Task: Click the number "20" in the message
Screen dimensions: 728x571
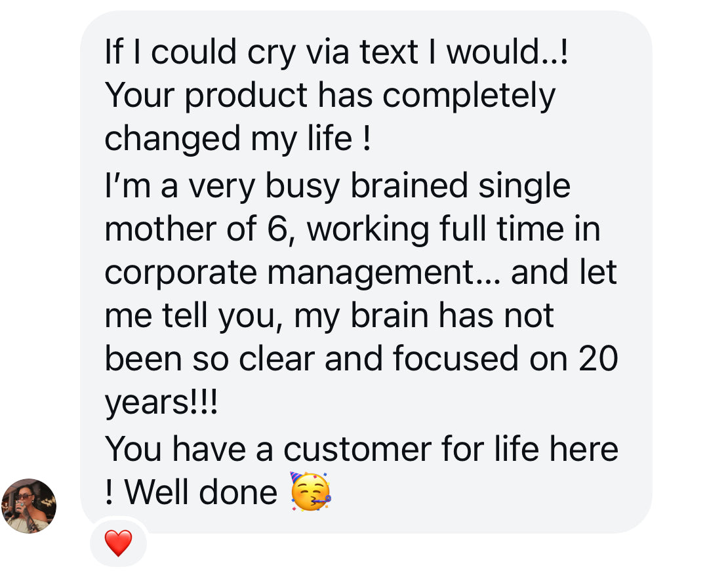Action: tap(598, 360)
